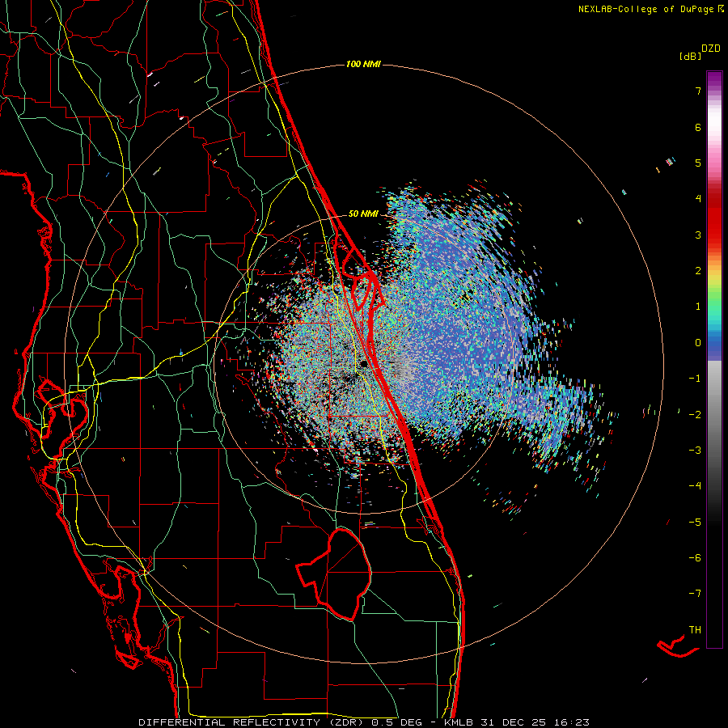Screen dimensions: 728x728
Task: Click the 7 value on the color scale
Action: point(698,91)
